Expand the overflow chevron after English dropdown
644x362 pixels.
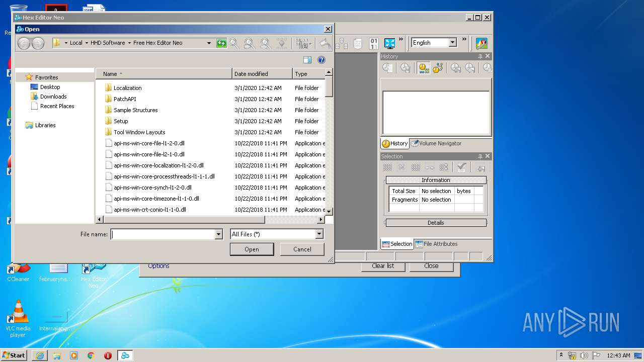pos(464,39)
